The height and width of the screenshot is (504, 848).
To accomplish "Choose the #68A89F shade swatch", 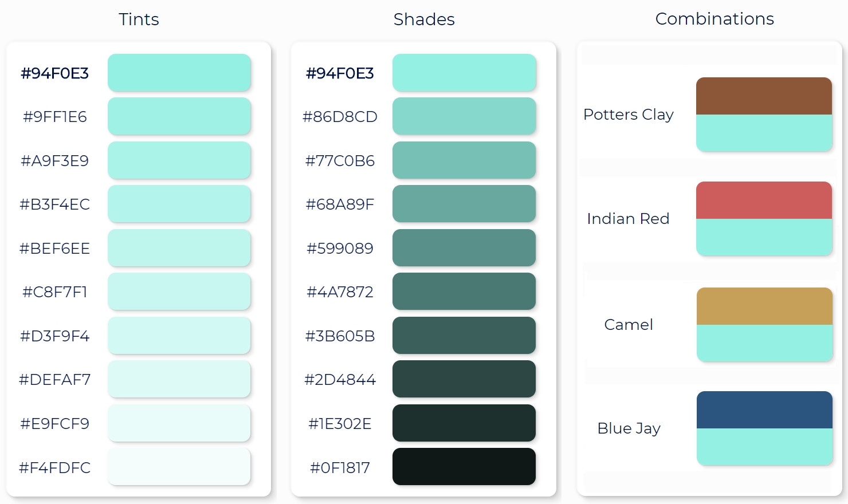I will coord(464,204).
